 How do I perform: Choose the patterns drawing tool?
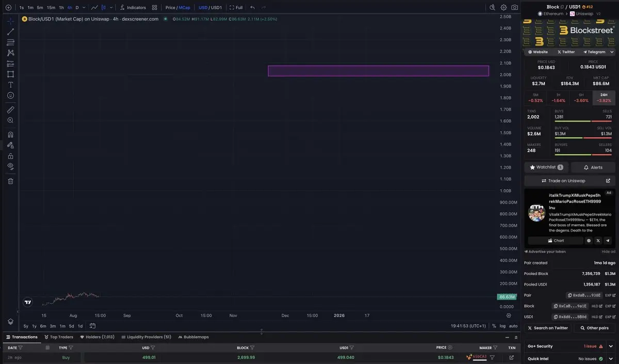pos(10,53)
